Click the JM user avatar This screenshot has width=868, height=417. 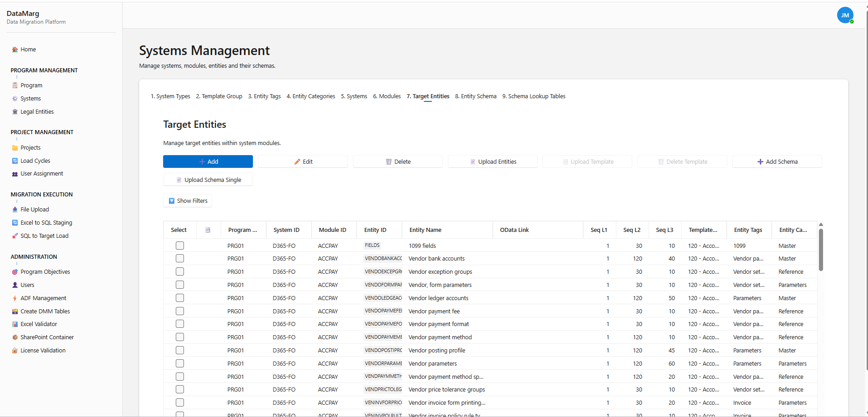click(845, 15)
